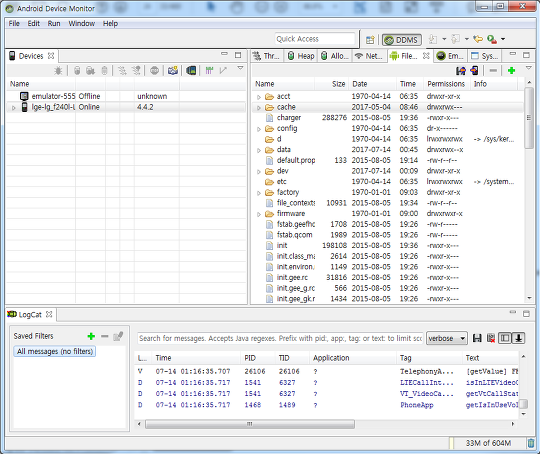Click the Open Perspective icon
The height and width of the screenshot is (454, 540).
pos(370,40)
